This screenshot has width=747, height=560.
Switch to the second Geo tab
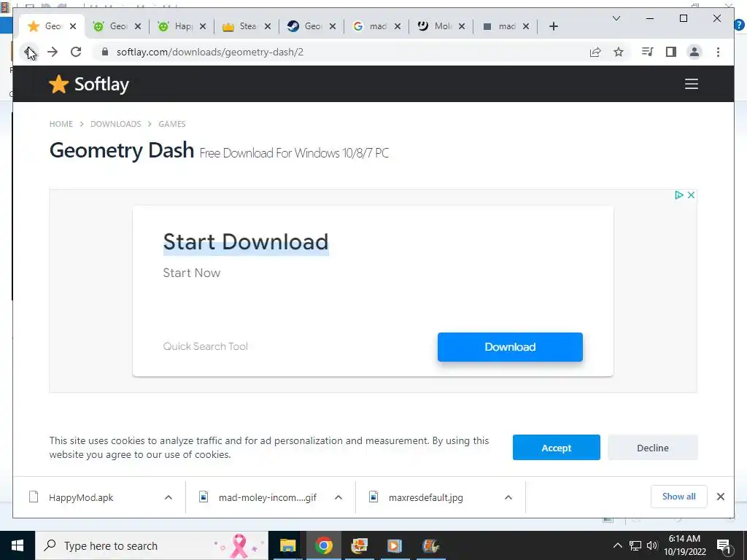coord(117,26)
